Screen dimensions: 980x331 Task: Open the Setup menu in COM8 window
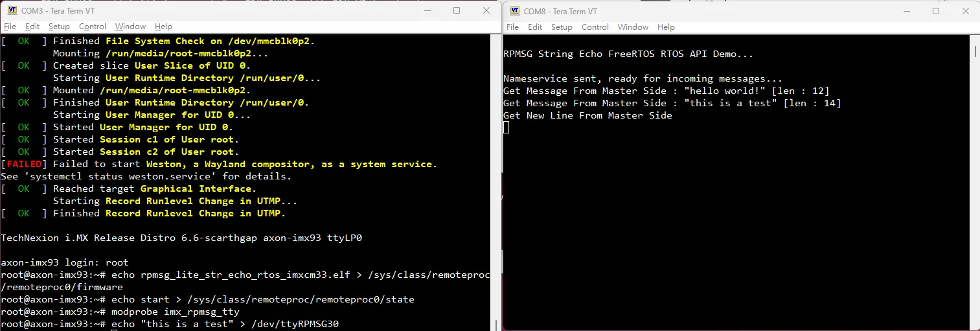tap(562, 27)
